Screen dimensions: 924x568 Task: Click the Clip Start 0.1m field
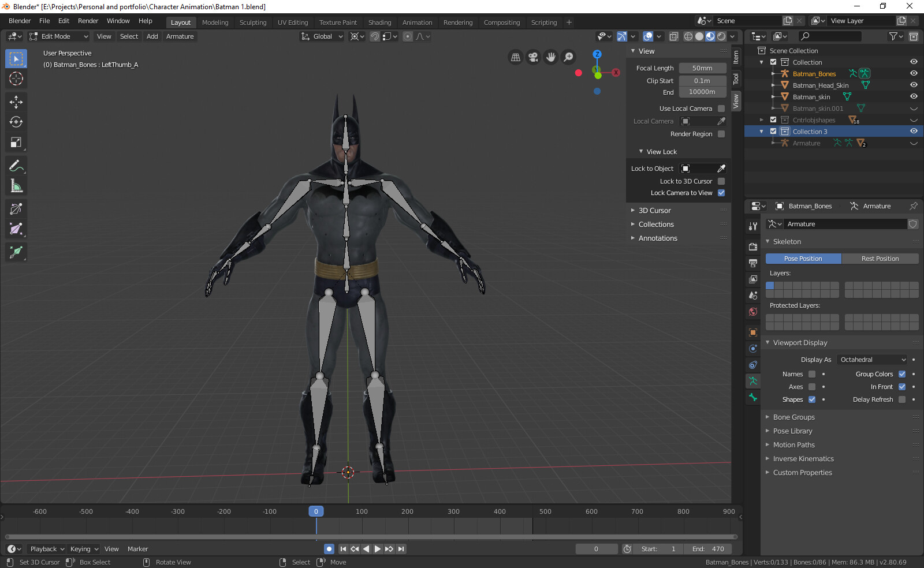(702, 81)
